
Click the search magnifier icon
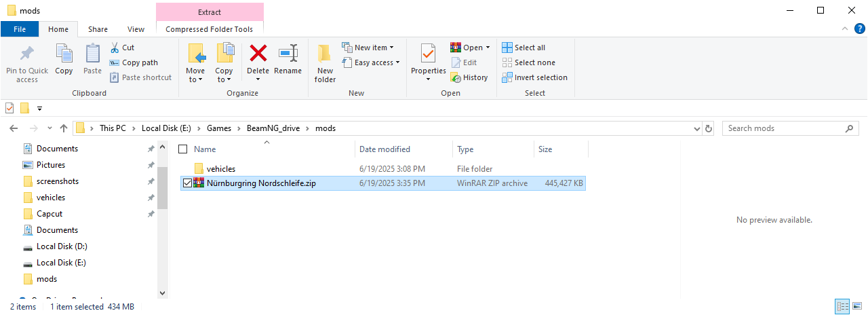coord(849,128)
